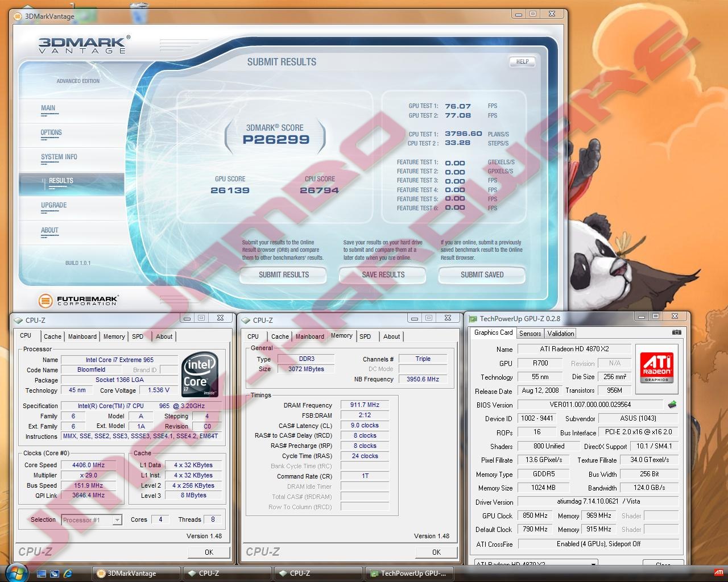Open About in 3DMark sidebar
Image resolution: width=728 pixels, height=582 pixels.
[x=49, y=230]
